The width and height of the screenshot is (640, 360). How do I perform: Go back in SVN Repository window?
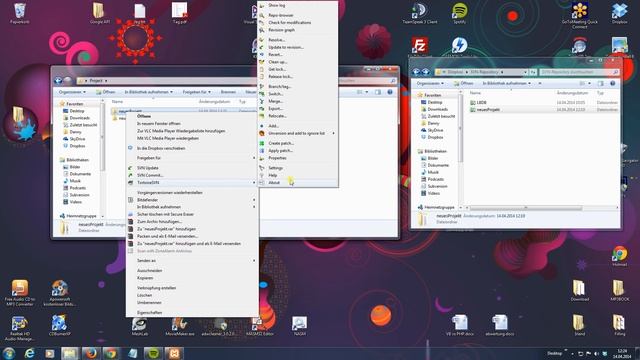click(x=416, y=72)
